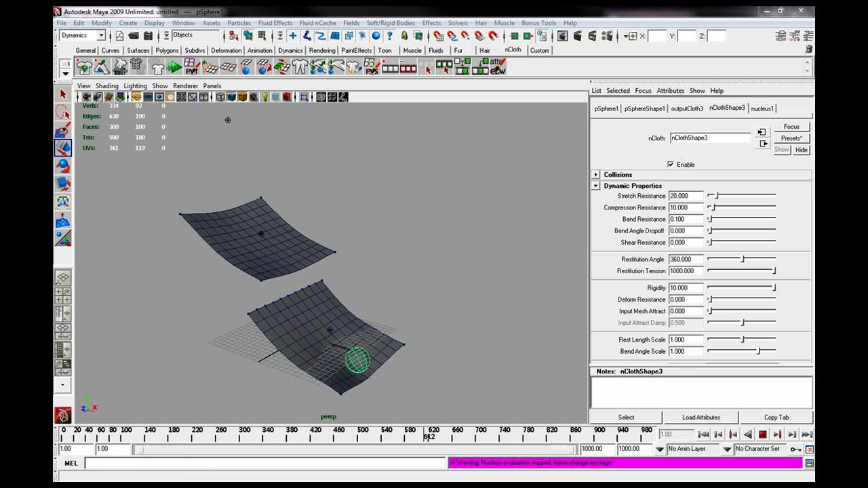The image size is (868, 488).
Task: Switch to single perspective view layout
Action: pos(62,278)
